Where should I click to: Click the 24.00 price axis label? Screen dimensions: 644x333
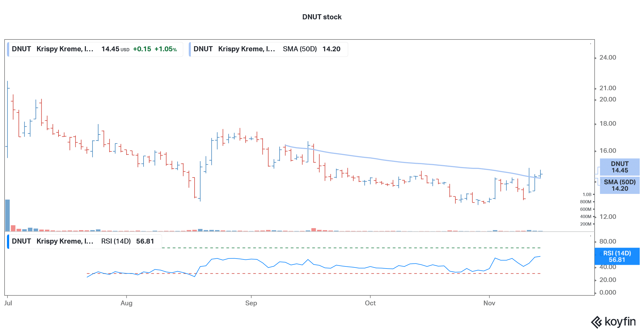[x=608, y=57]
